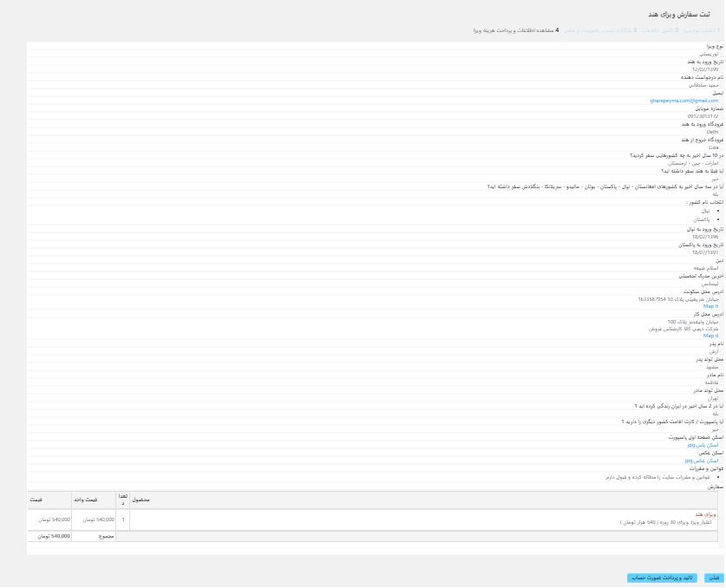
Task: Click father's birthplace value مشهد
Action: click(712, 367)
